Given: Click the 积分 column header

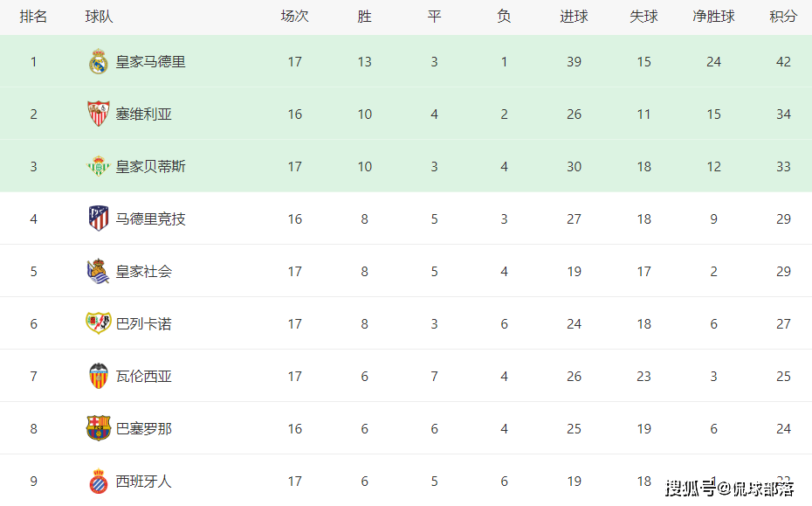Looking at the screenshot, I should [x=783, y=17].
